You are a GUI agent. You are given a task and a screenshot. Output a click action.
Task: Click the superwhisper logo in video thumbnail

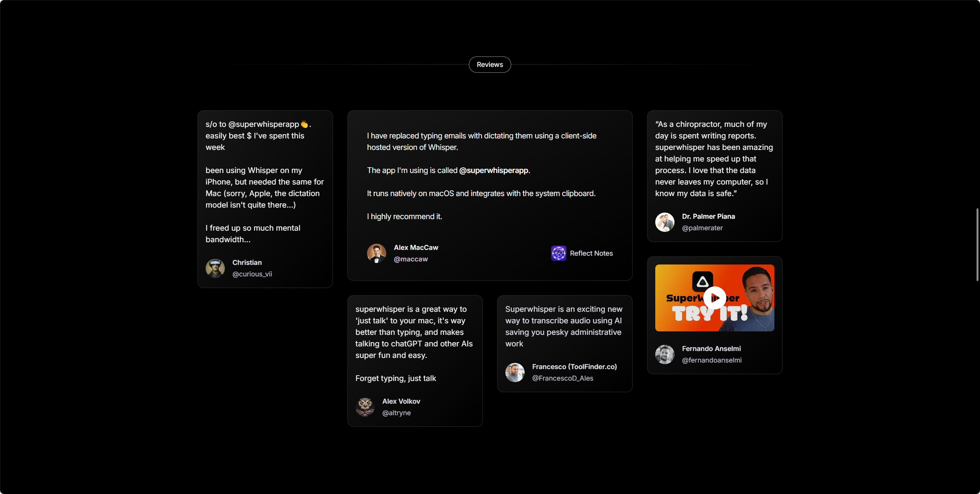pyautogui.click(x=703, y=282)
